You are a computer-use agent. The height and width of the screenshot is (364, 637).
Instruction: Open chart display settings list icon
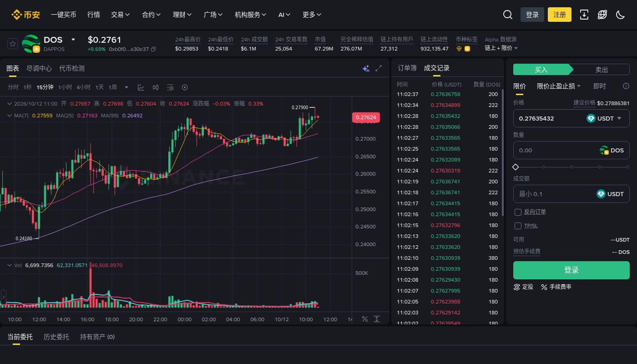tap(170, 87)
